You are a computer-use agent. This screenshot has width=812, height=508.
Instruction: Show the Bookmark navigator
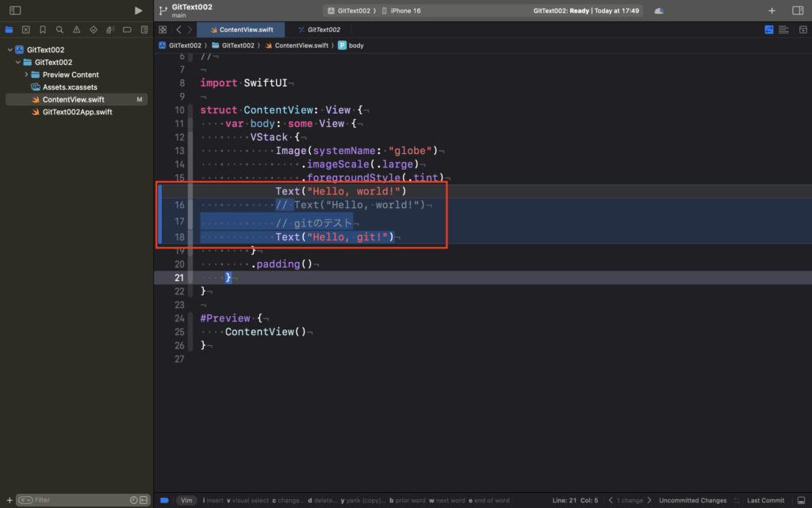(43, 29)
